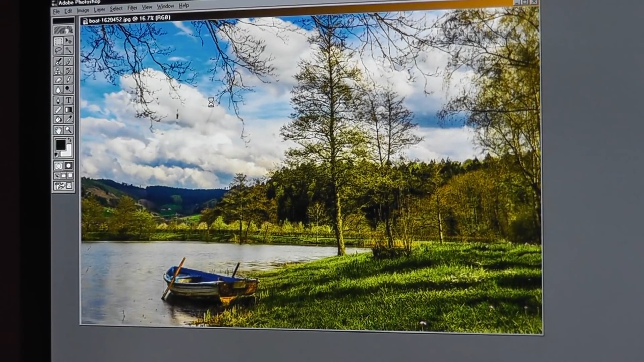The height and width of the screenshot is (362, 644).
Task: Select the Eyedropper tool
Action: (68, 119)
